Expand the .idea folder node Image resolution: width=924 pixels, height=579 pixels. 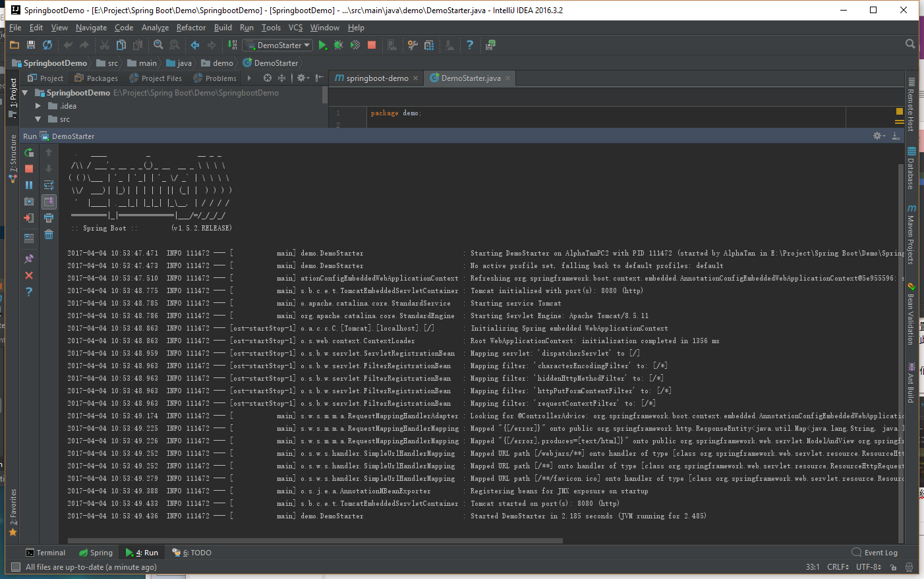point(38,106)
